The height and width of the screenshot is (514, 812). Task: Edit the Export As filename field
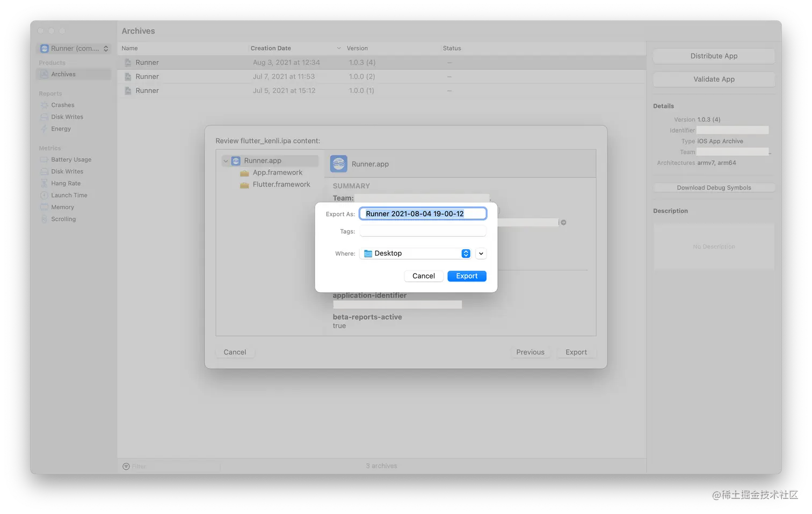[x=423, y=214]
